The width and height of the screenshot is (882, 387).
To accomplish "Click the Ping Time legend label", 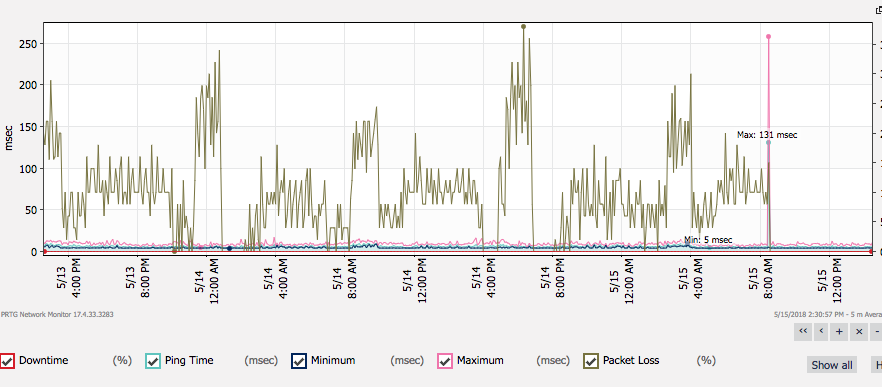I will (x=189, y=361).
